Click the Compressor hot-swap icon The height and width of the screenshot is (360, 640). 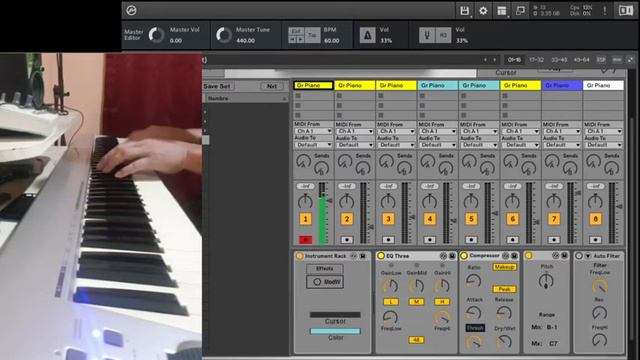pos(505,256)
